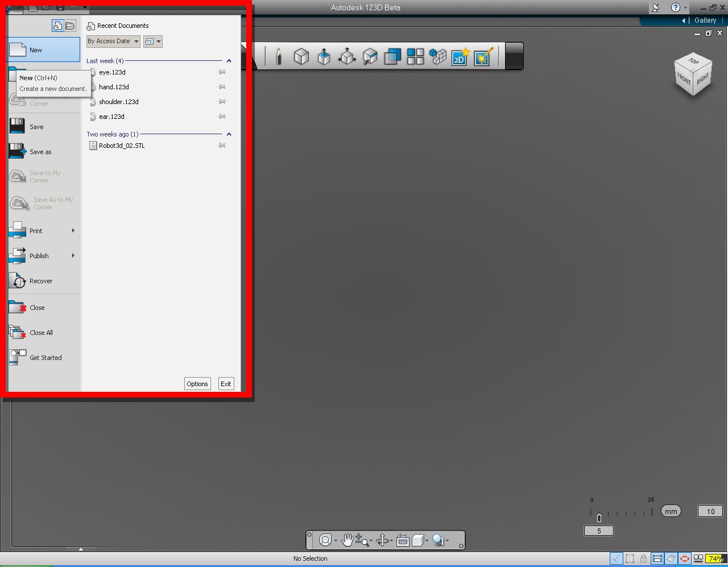Select the Sketch pencil tool
Image resolution: width=728 pixels, height=567 pixels.
[279, 56]
